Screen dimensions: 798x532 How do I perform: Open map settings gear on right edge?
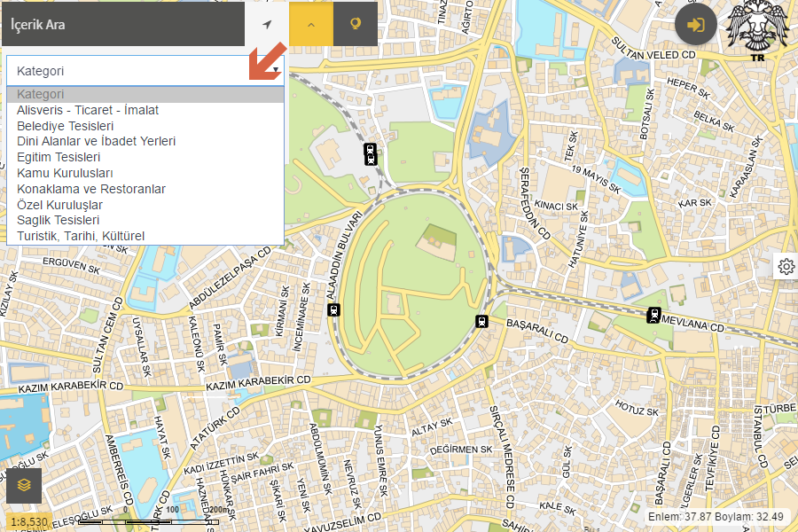coord(786,266)
